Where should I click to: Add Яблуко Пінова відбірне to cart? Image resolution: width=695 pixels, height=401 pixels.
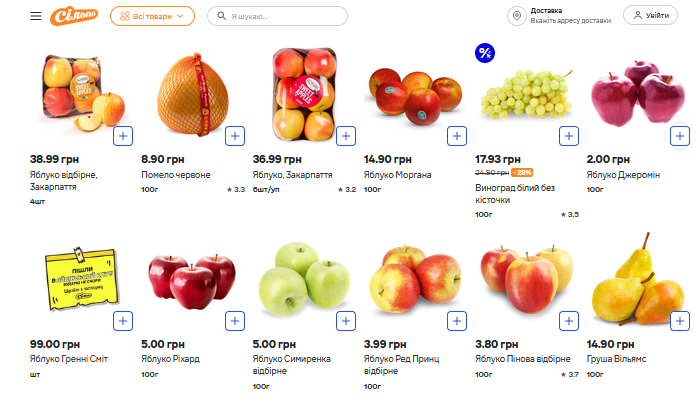569,321
